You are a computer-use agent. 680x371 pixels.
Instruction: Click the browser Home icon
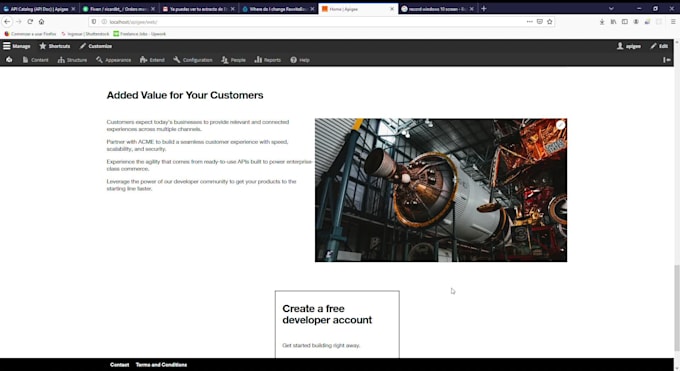(41, 22)
